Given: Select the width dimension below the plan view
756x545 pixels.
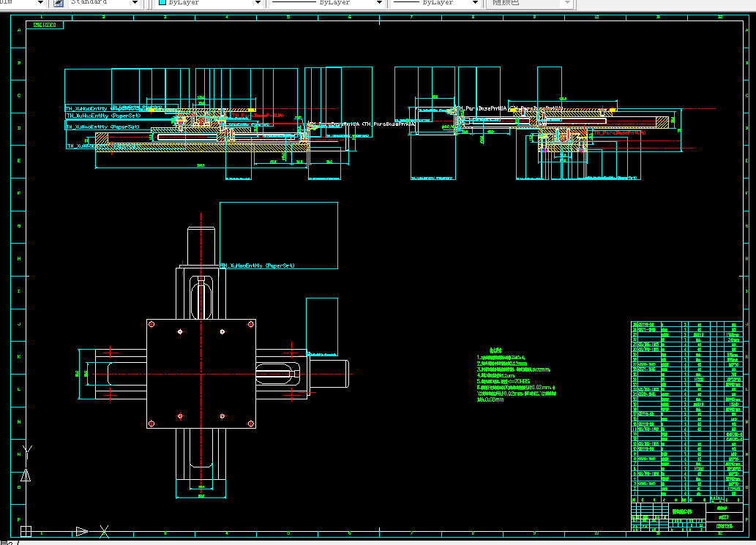Looking at the screenshot, I should pyautogui.click(x=201, y=496).
